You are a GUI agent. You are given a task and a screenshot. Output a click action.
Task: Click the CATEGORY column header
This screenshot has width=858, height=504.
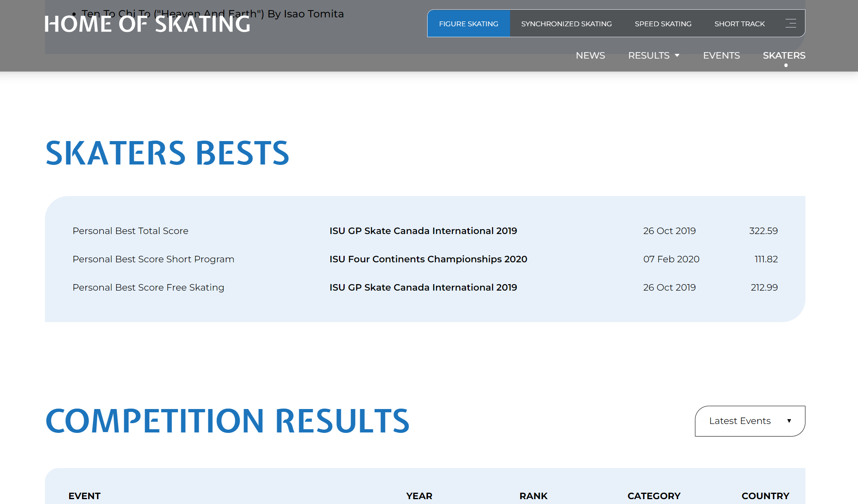tap(654, 496)
